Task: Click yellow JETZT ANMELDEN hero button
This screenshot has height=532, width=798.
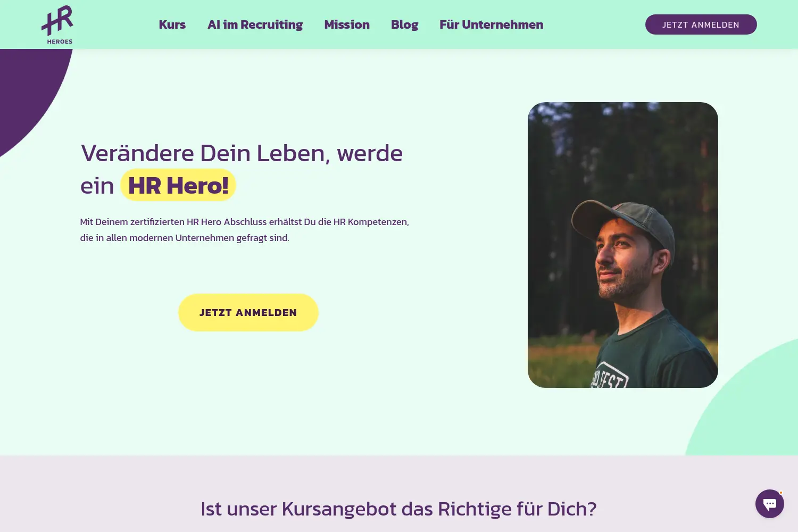Action: point(248,312)
